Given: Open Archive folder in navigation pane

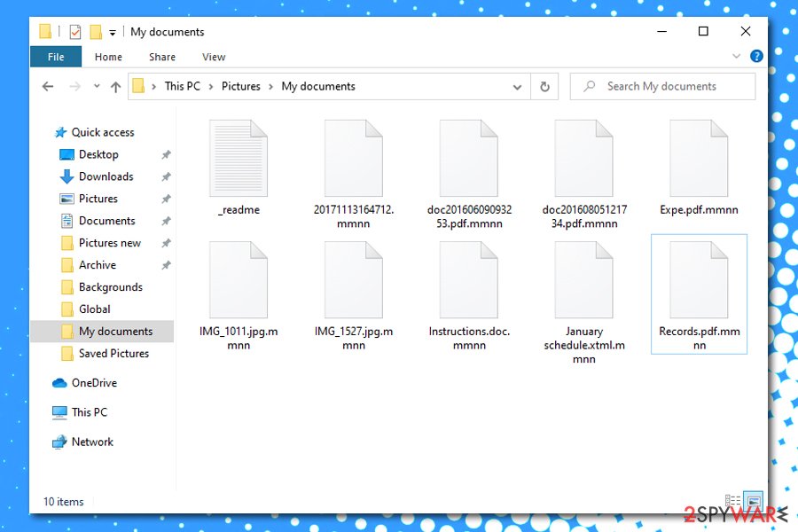Looking at the screenshot, I should coord(98,265).
